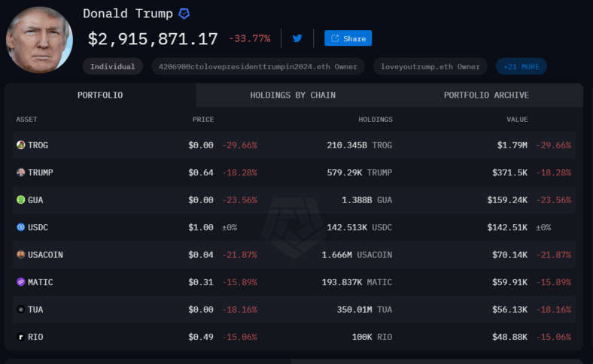
Task: Click the 100K RIO holdings cell
Action: point(373,337)
